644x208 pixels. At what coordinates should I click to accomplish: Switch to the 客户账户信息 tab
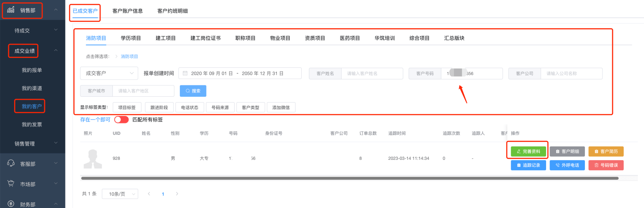[x=127, y=11]
